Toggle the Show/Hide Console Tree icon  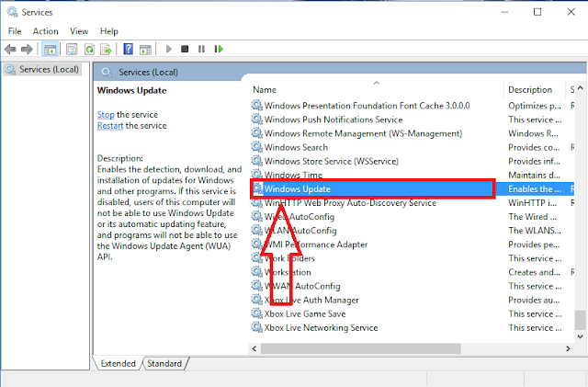click(x=50, y=49)
